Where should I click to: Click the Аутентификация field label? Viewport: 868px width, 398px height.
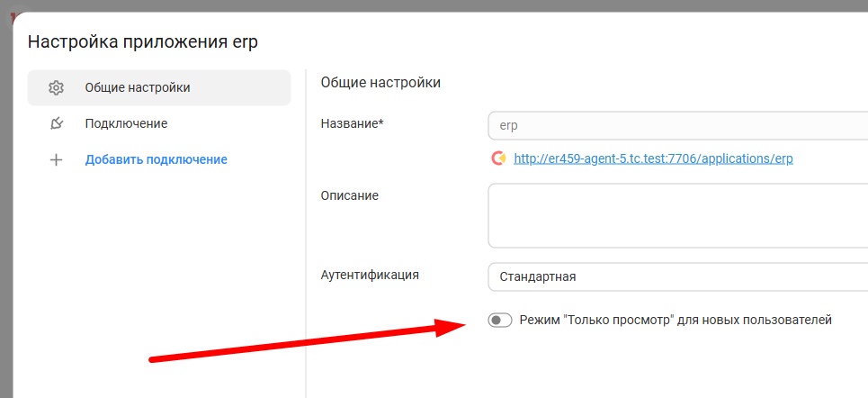tap(370, 275)
